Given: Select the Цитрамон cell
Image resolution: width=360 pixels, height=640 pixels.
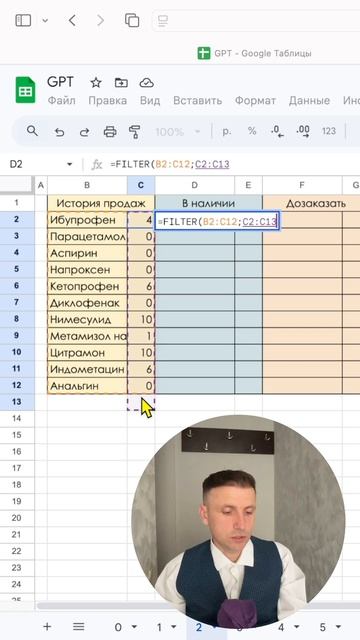Looking at the screenshot, I should pyautogui.click(x=87, y=353).
